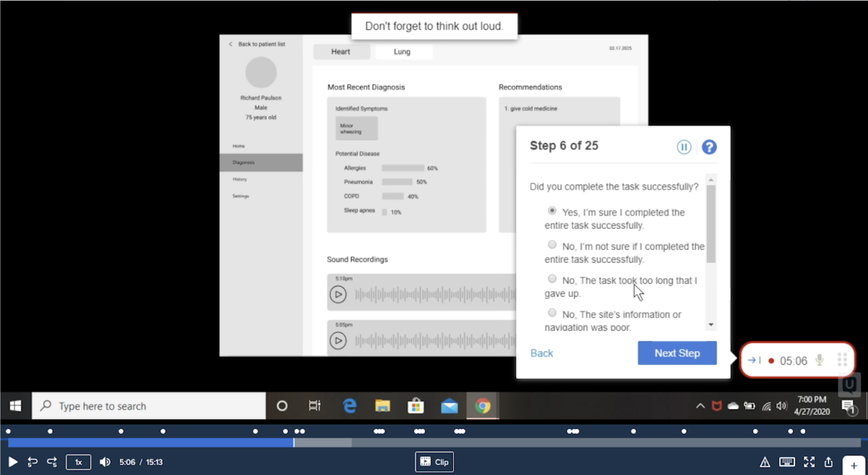
Task: Enter fullscreen using the expand arrows icon
Action: [809, 462]
